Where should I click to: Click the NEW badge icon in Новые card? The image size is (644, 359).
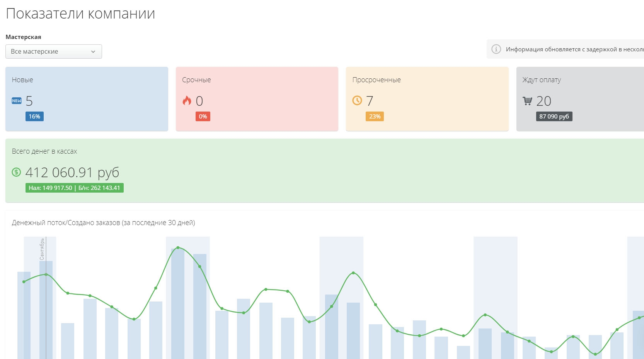pyautogui.click(x=17, y=101)
